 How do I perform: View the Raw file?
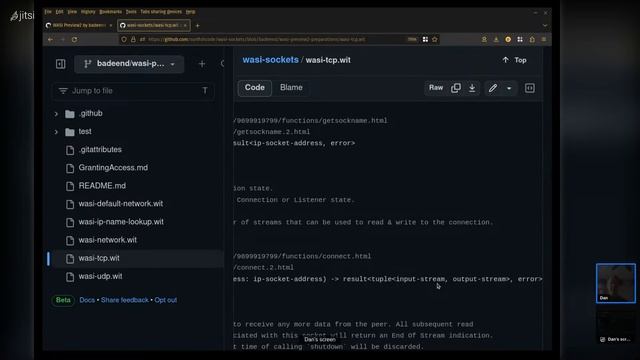pos(436,88)
